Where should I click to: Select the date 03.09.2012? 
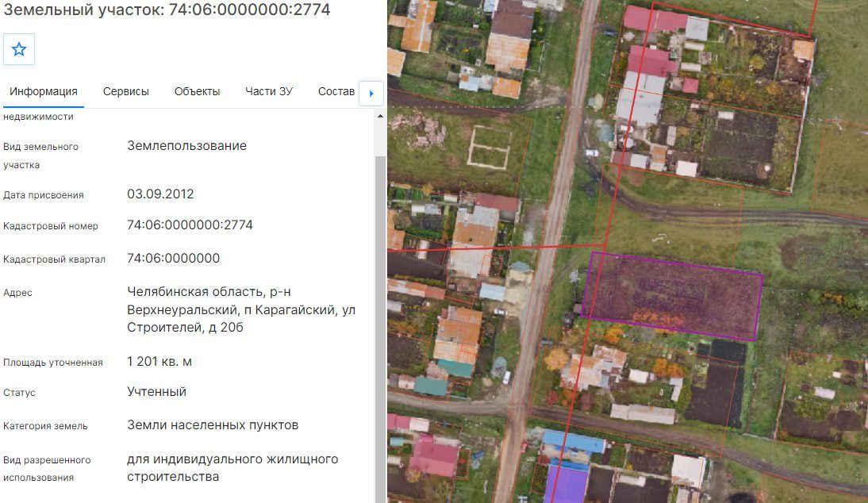coord(160,194)
